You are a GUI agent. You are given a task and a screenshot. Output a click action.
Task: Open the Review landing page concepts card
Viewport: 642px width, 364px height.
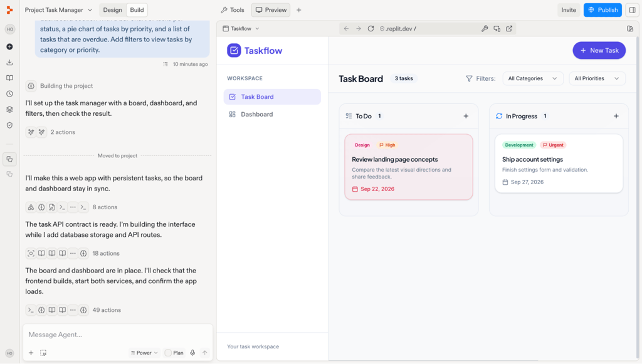(409, 167)
